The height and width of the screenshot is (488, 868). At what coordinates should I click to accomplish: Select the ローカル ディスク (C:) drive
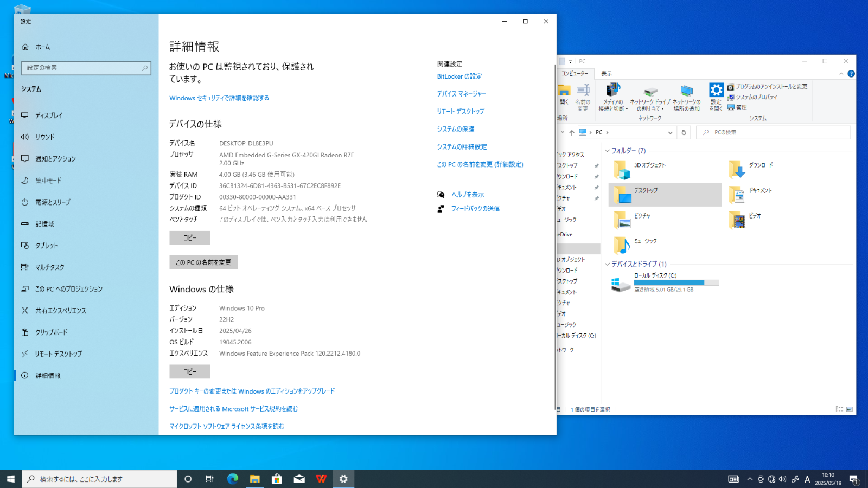pyautogui.click(x=665, y=282)
